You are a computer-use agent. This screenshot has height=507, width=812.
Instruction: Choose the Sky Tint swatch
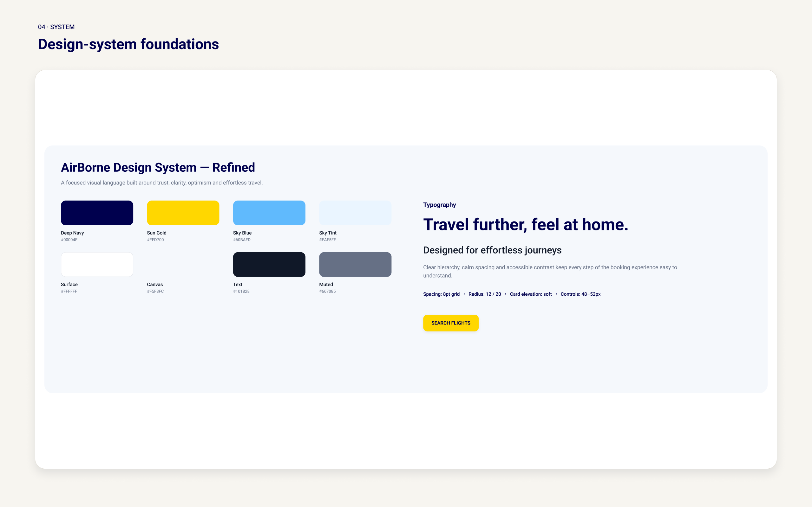pyautogui.click(x=355, y=213)
